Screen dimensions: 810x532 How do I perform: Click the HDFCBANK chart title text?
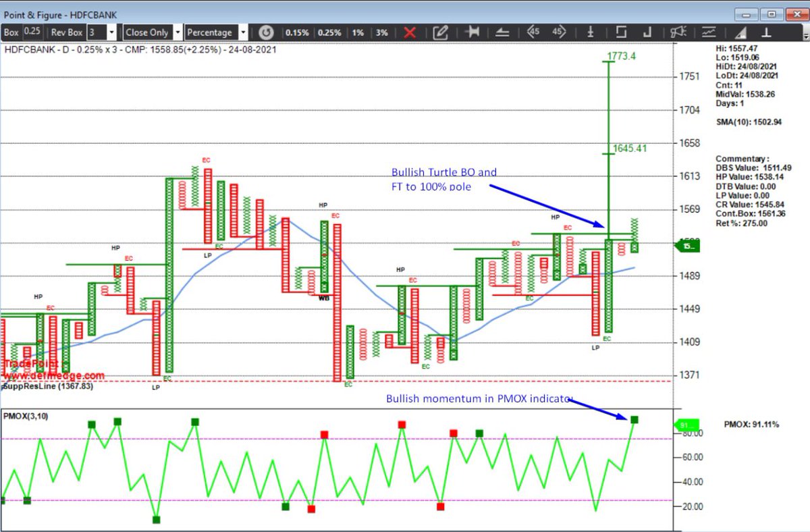(x=140, y=49)
